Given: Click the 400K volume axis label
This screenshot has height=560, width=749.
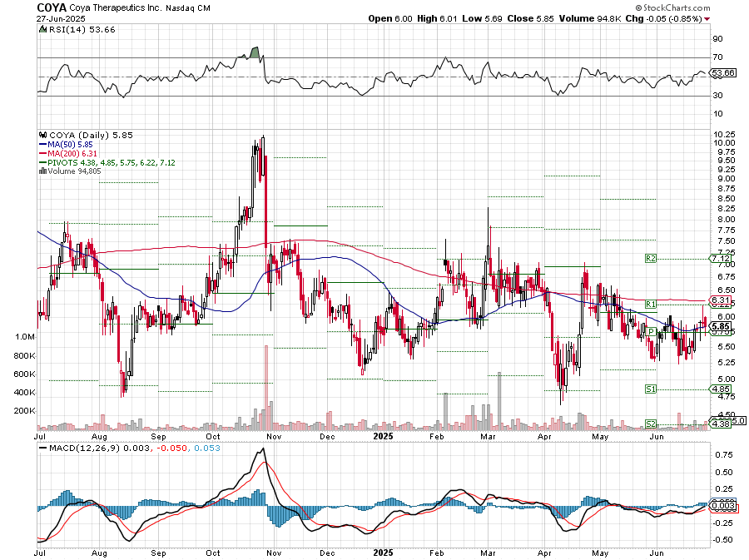Looking at the screenshot, I should 25,393.
